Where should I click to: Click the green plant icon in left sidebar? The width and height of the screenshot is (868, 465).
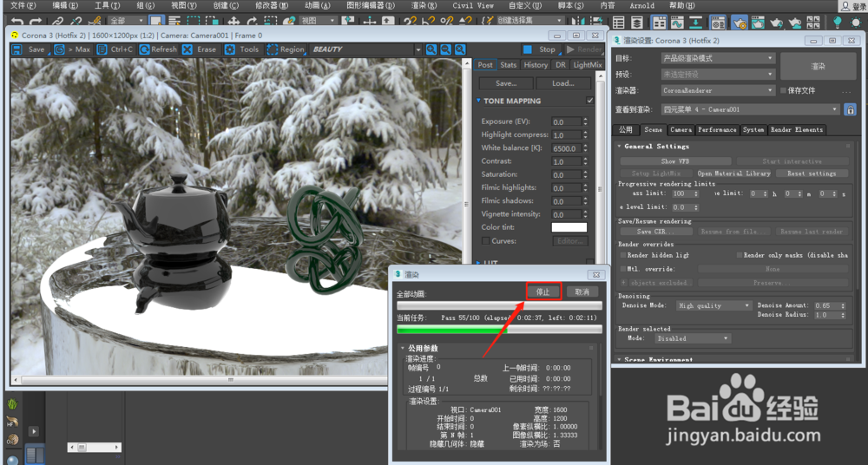tap(12, 403)
